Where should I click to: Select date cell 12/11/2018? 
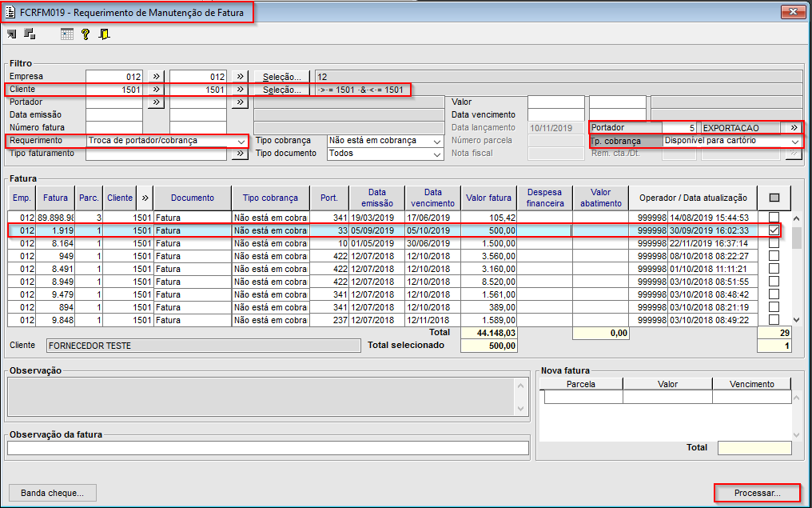[433, 320]
